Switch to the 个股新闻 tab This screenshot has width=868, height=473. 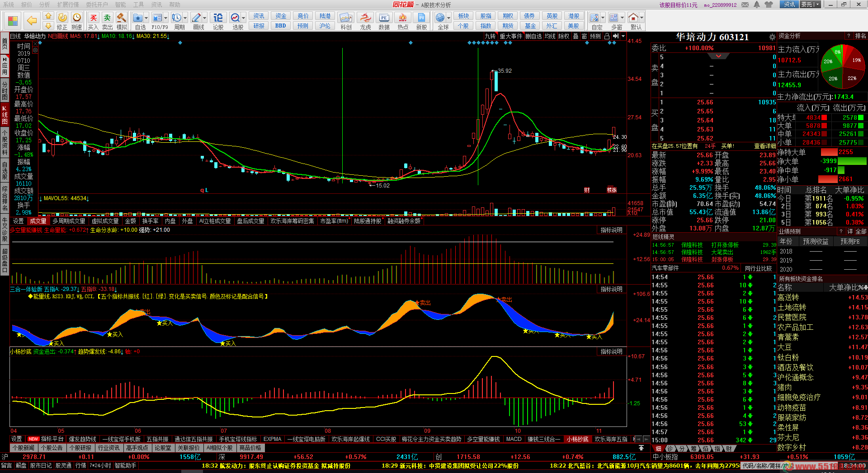tap(24, 448)
